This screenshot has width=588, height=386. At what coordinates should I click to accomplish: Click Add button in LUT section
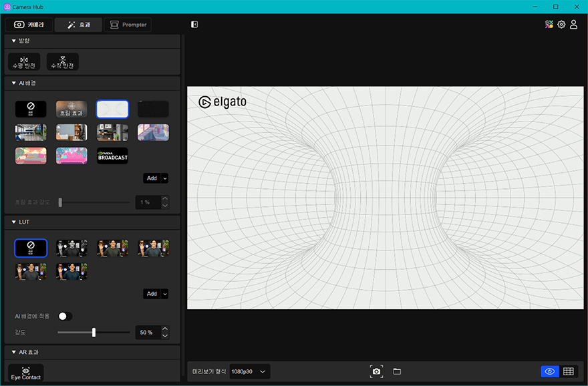[x=152, y=294]
